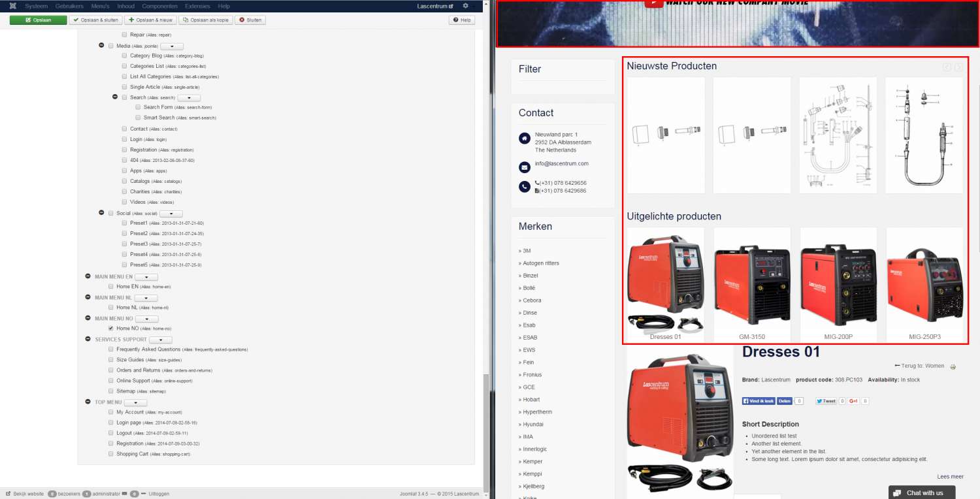Click the Joomla logo icon
Screen dimensions: 980x499
tap(13, 6)
